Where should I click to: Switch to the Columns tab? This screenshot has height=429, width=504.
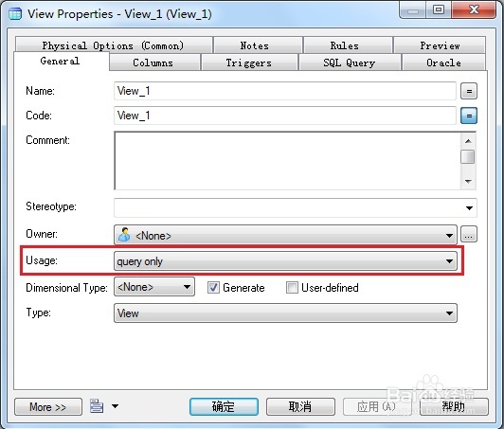point(154,63)
